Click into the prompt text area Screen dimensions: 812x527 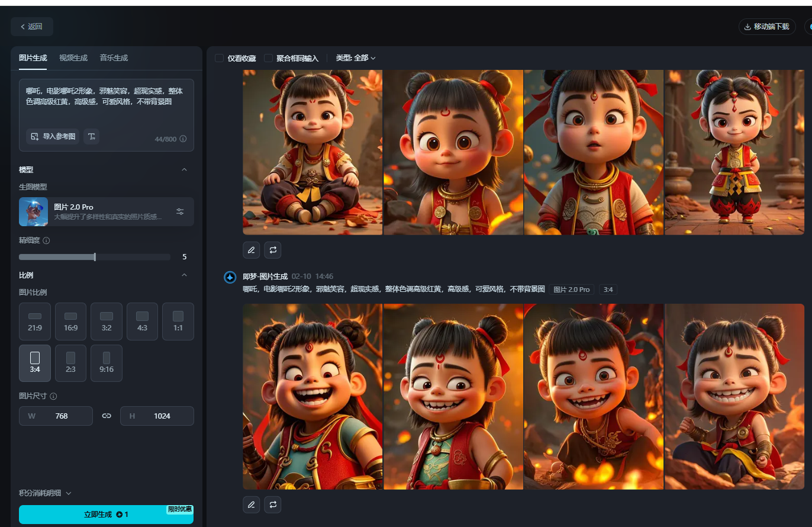coord(107,102)
